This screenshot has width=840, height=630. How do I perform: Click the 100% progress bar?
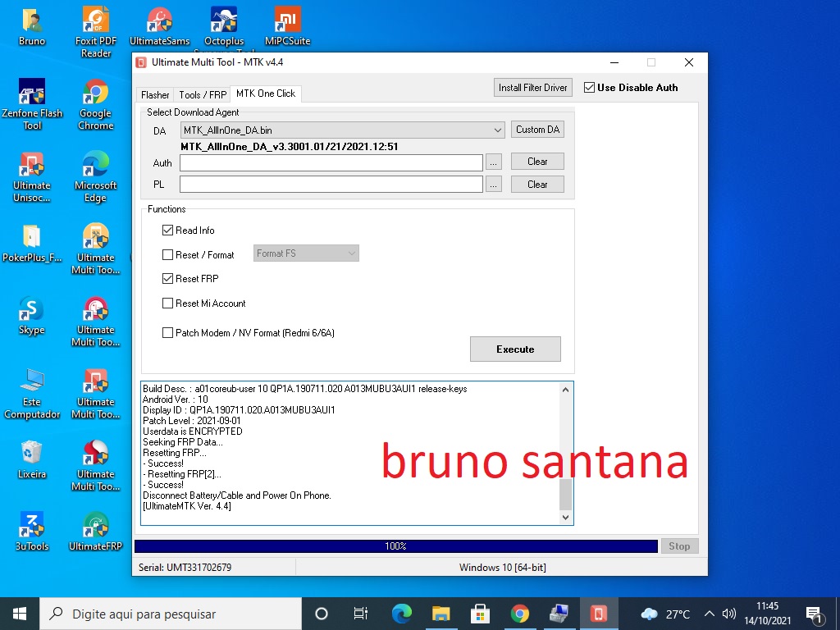[396, 546]
